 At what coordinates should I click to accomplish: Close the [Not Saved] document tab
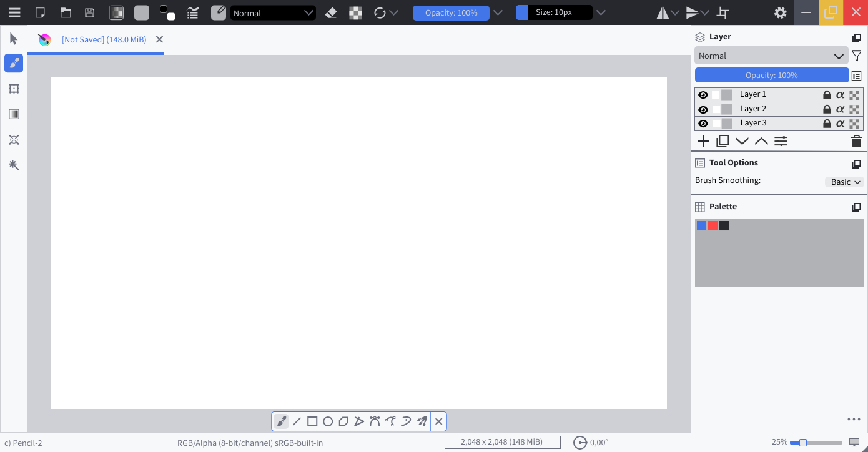pyautogui.click(x=159, y=39)
